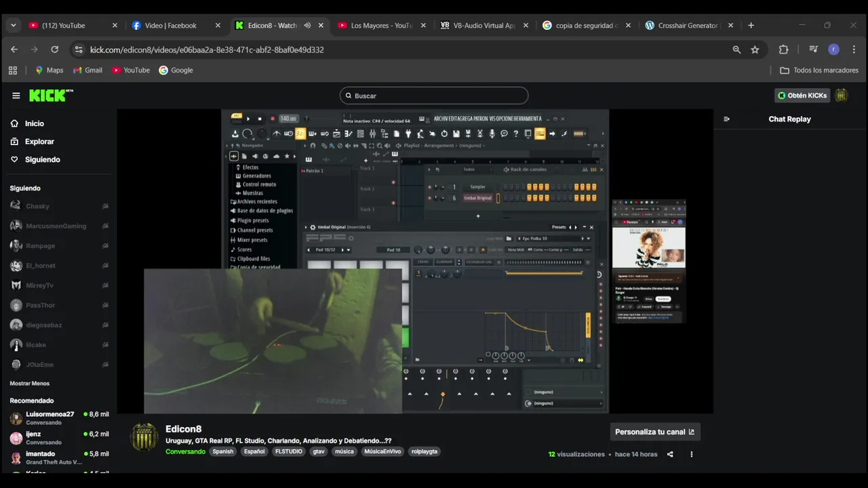Click the Edicon8 channel name

tap(184, 429)
